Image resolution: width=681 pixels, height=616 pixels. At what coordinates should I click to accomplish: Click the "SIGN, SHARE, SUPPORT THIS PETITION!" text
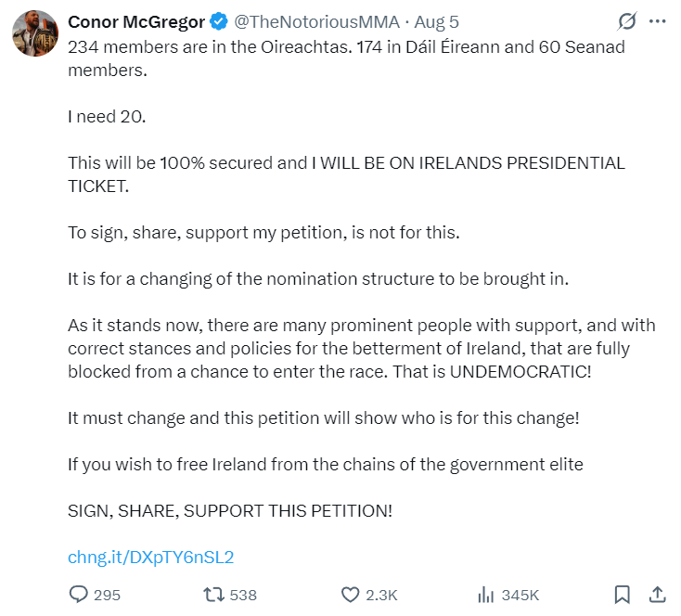coord(230,511)
